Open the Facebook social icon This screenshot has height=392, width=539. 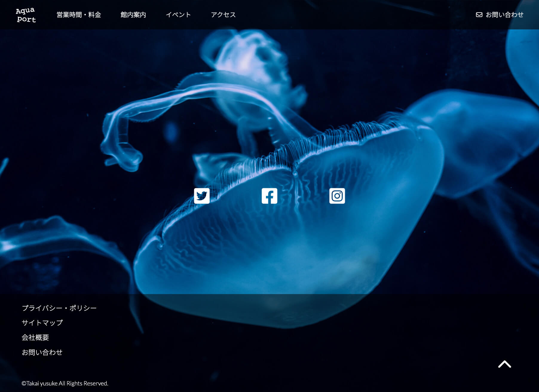(269, 196)
